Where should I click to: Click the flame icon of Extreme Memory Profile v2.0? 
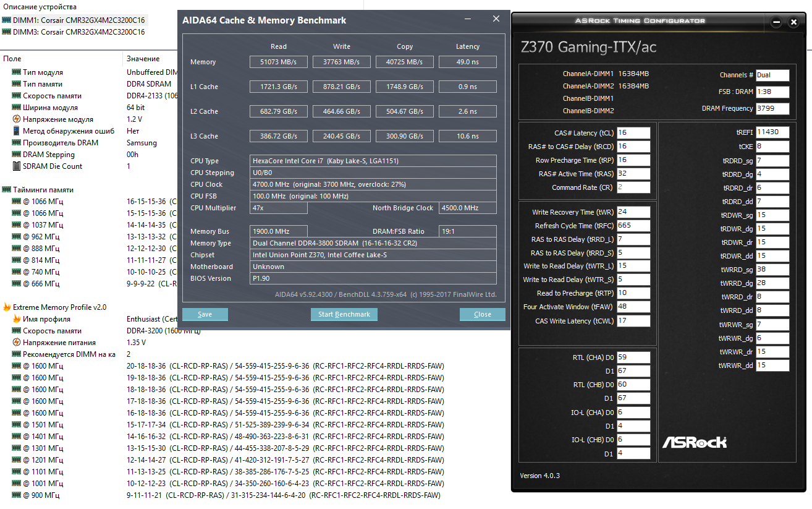tap(6, 307)
